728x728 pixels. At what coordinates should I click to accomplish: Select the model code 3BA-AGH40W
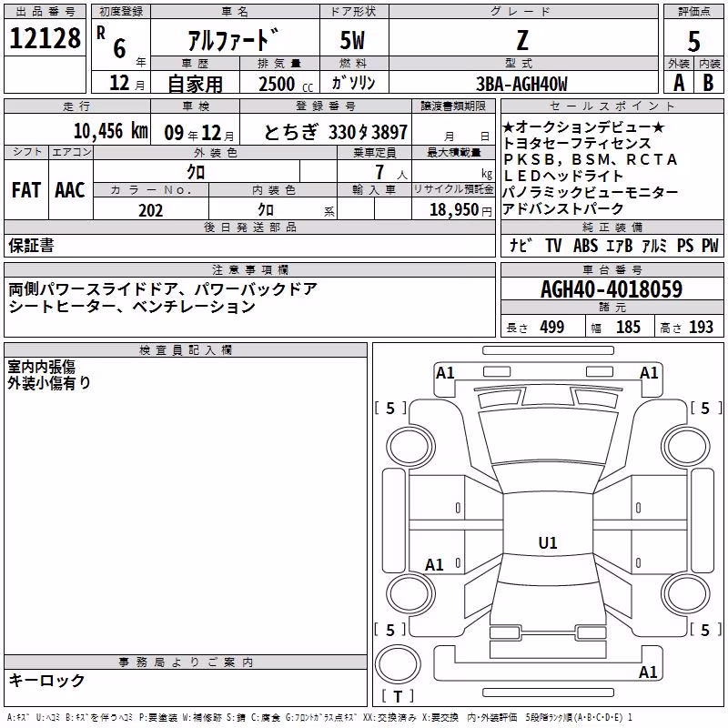pyautogui.click(x=521, y=84)
